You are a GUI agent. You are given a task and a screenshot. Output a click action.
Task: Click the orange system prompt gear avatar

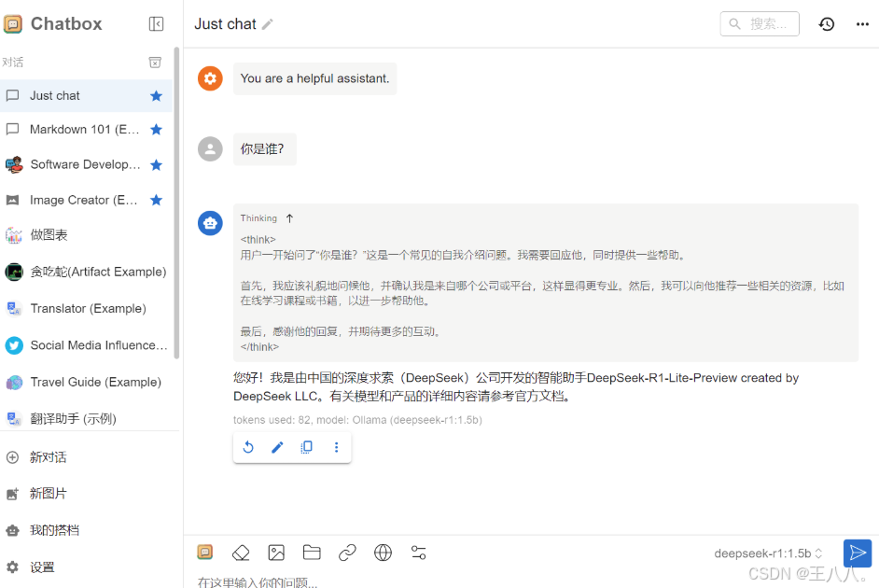click(210, 78)
